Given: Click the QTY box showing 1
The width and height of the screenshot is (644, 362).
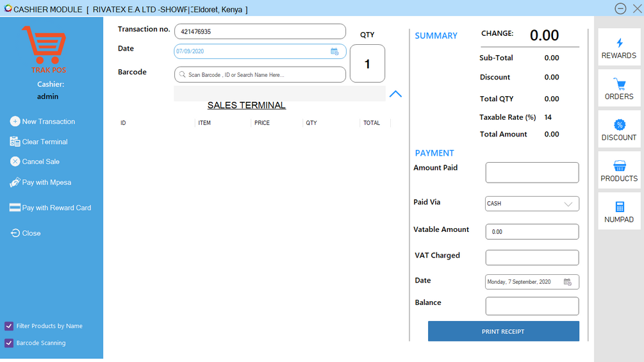Looking at the screenshot, I should (367, 63).
